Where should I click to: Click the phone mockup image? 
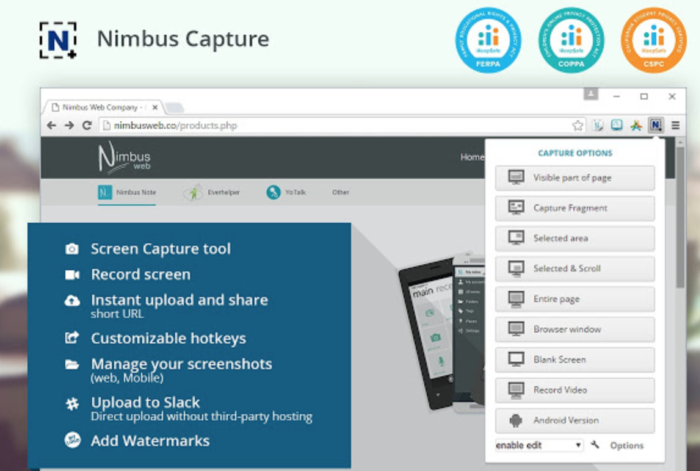[x=442, y=333]
